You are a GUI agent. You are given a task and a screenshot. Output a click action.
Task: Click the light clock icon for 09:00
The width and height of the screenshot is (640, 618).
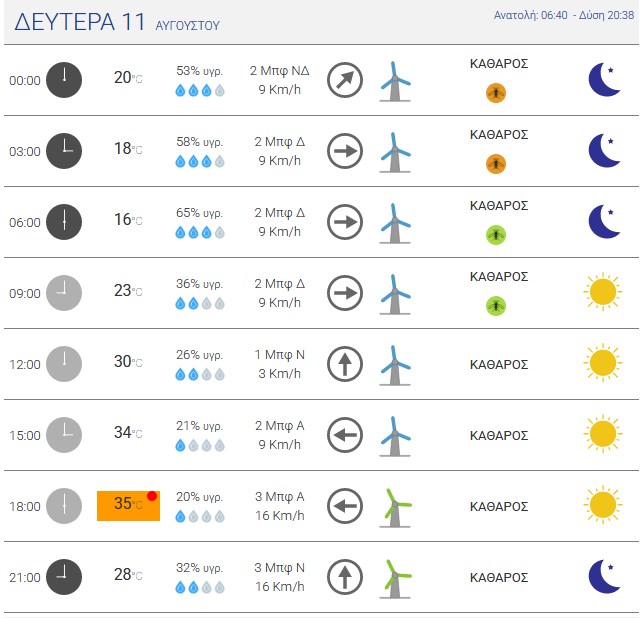64,293
